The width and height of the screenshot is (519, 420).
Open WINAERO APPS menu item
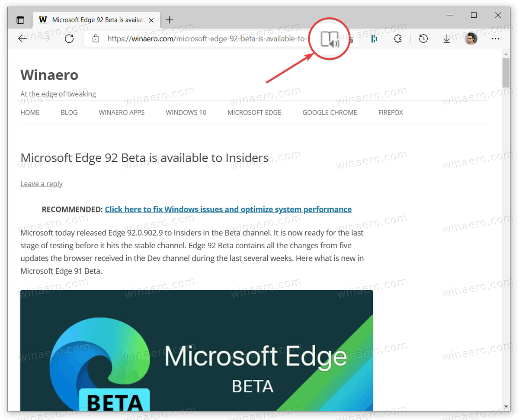(x=122, y=112)
